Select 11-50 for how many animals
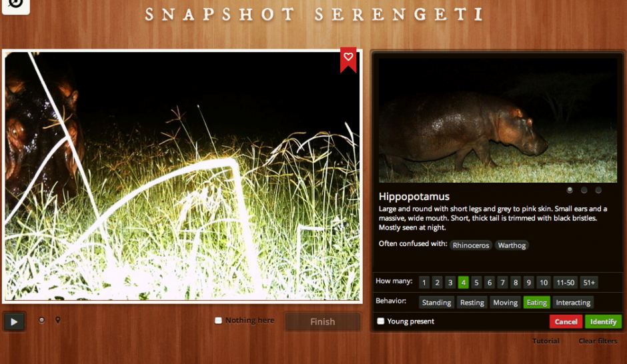This screenshot has height=364, width=627. point(564,282)
